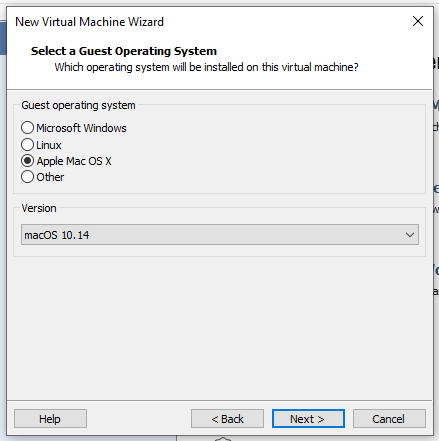The height and width of the screenshot is (441, 439).
Task: Click the Help button
Action: click(x=50, y=419)
